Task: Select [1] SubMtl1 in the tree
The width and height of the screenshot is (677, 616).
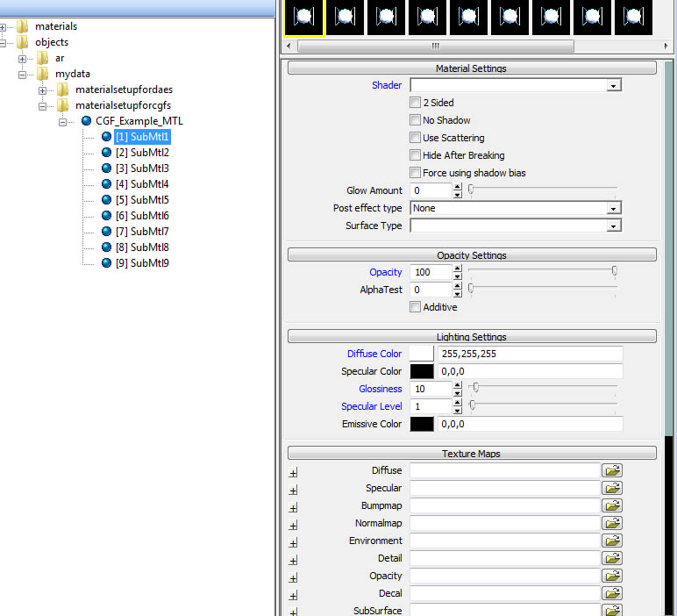Action: tap(142, 137)
